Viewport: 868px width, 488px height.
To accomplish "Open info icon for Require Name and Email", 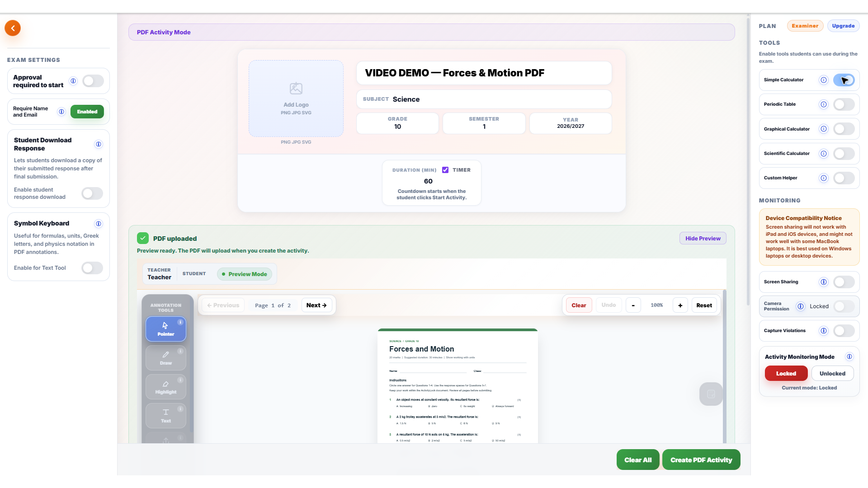I will (61, 112).
